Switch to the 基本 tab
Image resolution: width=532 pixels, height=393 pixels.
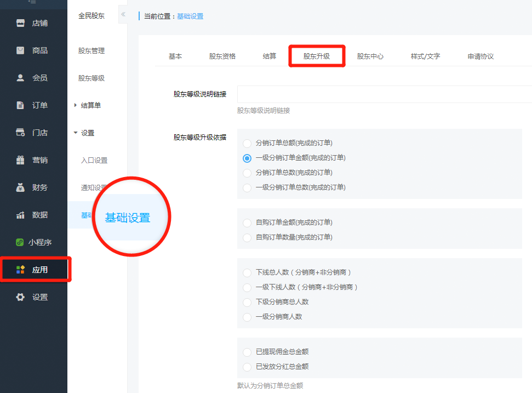coord(175,56)
